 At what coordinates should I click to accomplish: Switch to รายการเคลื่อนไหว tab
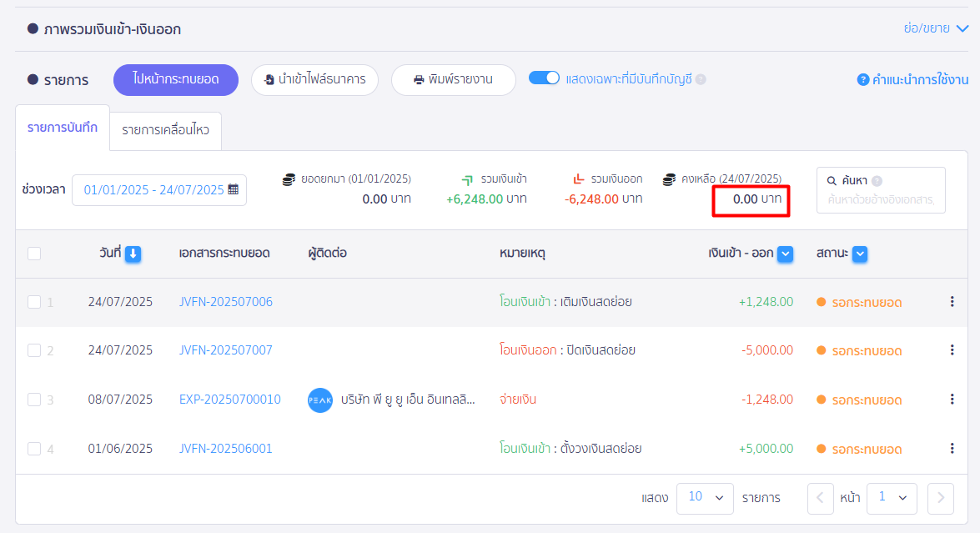[x=166, y=131]
